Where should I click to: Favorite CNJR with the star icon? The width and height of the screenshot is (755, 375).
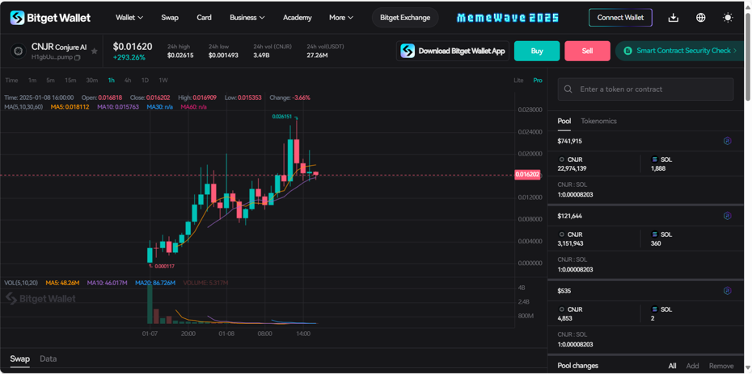tap(94, 51)
